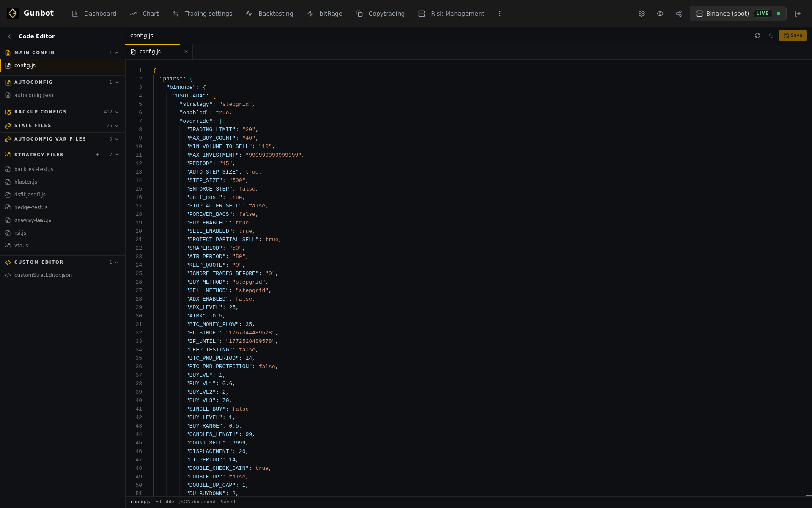Screen dimensions: 812x508
Task: Click the Dashboard bar chart icon
Action: (x=75, y=14)
